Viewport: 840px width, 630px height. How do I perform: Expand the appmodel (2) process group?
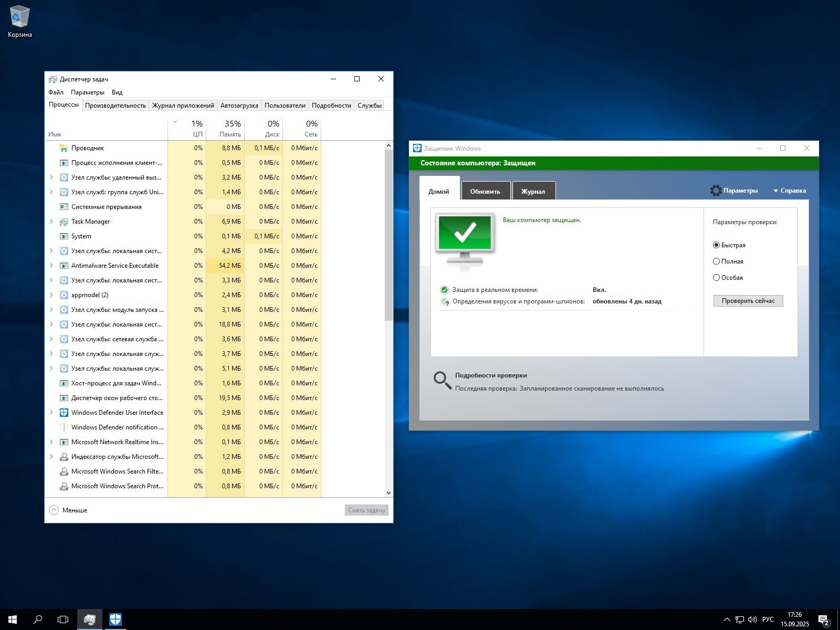[51, 295]
